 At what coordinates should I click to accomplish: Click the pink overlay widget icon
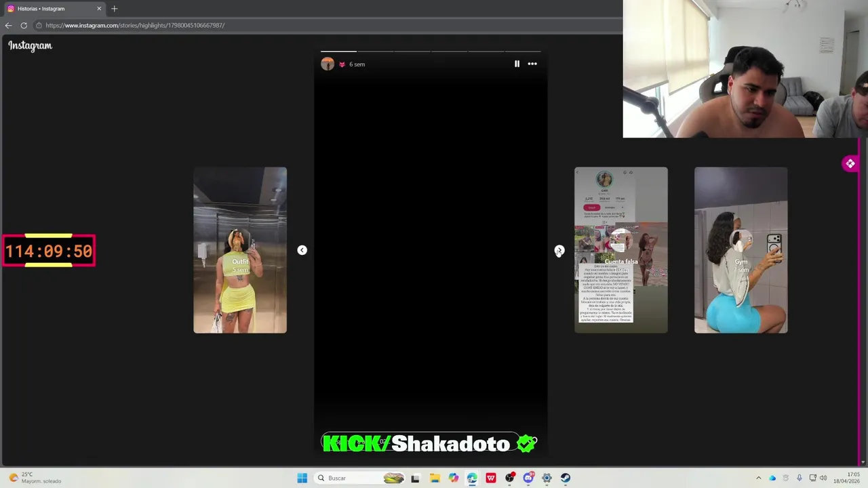pos(850,163)
